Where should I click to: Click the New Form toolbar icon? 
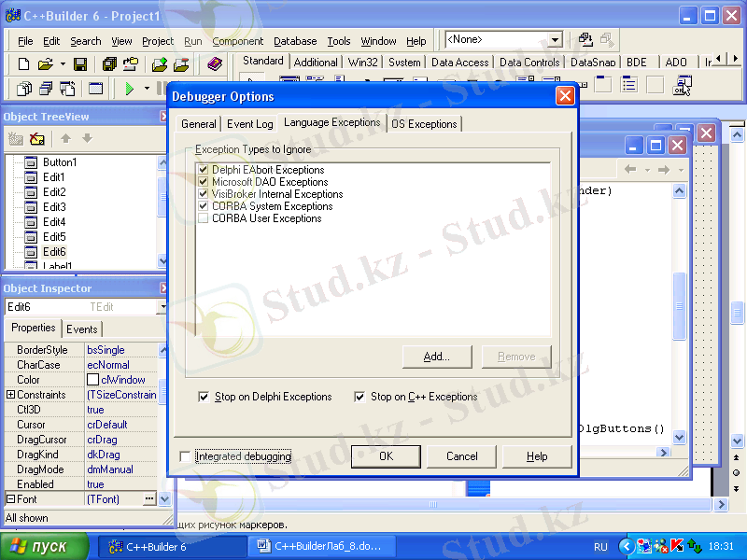click(96, 89)
